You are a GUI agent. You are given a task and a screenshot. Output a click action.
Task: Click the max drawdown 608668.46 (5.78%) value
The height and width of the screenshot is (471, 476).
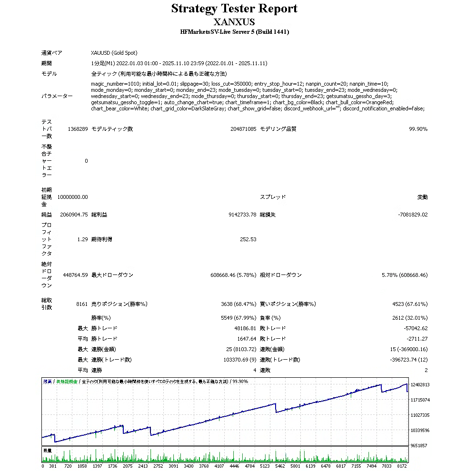click(233, 275)
